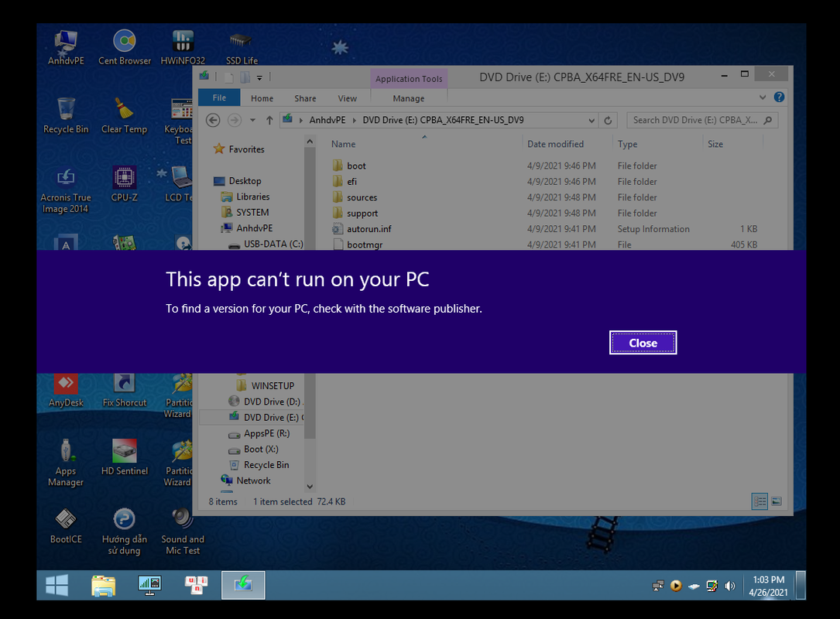Open Acronis True Image 2014 icon
840x619 pixels.
point(66,190)
